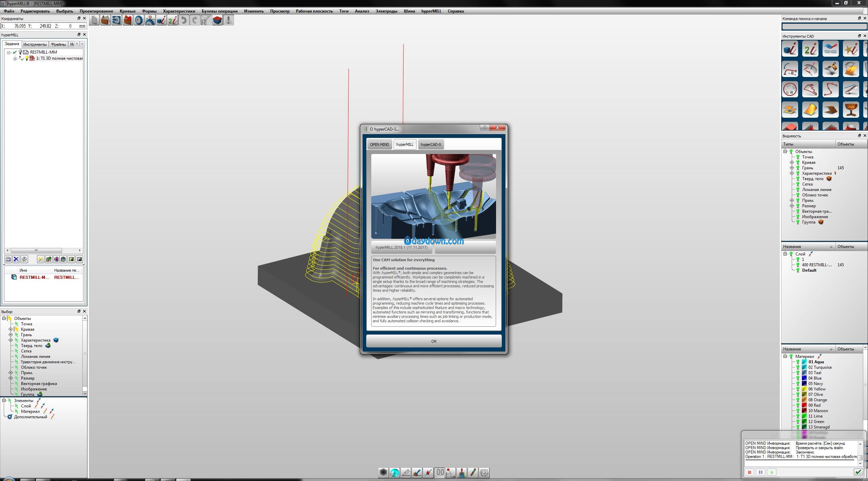Open file with the brown folder toolbar icon
Viewport: 868px width, 481px height.
point(105,20)
